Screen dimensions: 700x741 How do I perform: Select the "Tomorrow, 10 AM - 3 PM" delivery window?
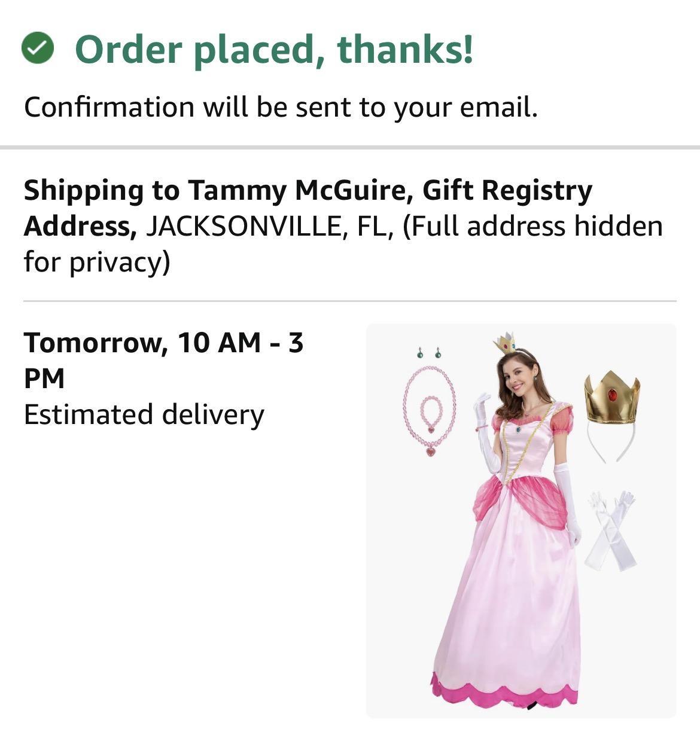point(163,359)
